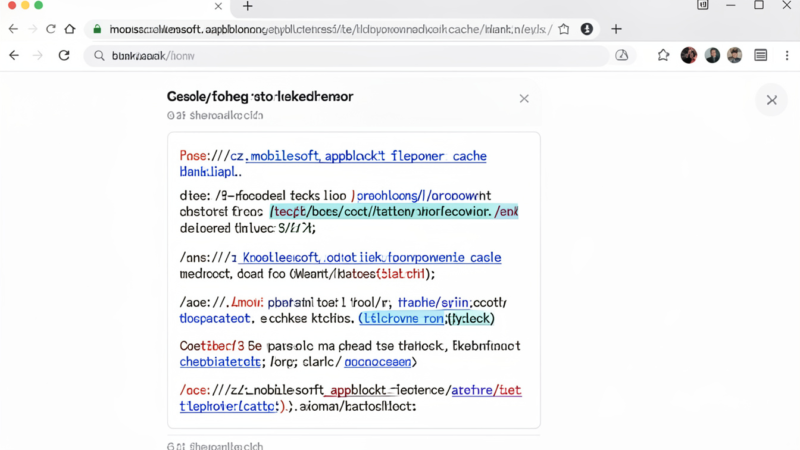Image resolution: width=800 pixels, height=450 pixels.
Task: Click the aocnoceen link
Action: (378, 362)
